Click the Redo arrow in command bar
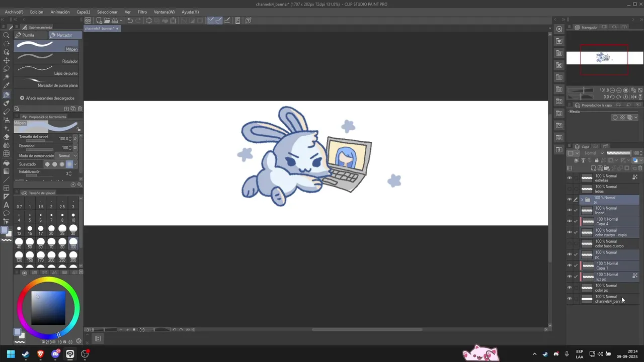The width and height of the screenshot is (644, 362). pos(137,21)
